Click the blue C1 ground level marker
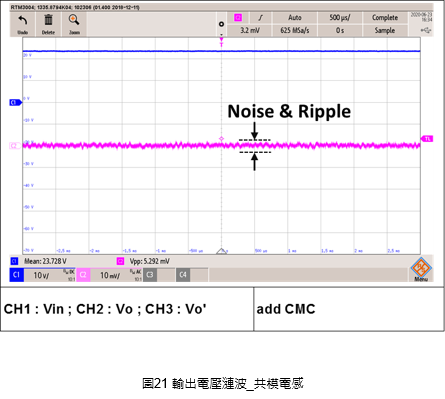 click(x=15, y=102)
